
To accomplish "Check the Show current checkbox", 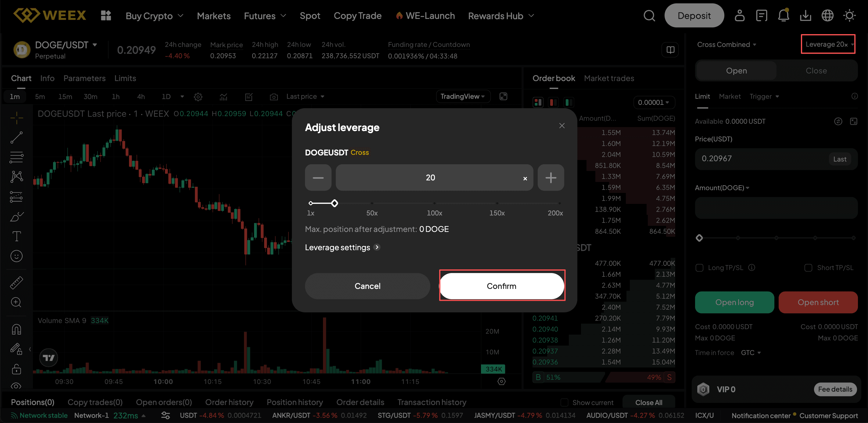I will coord(564,403).
